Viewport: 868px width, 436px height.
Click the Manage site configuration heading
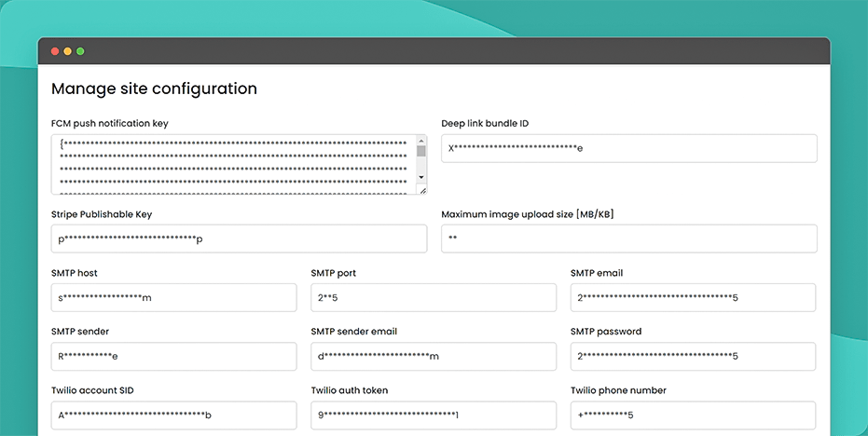pyautogui.click(x=154, y=89)
